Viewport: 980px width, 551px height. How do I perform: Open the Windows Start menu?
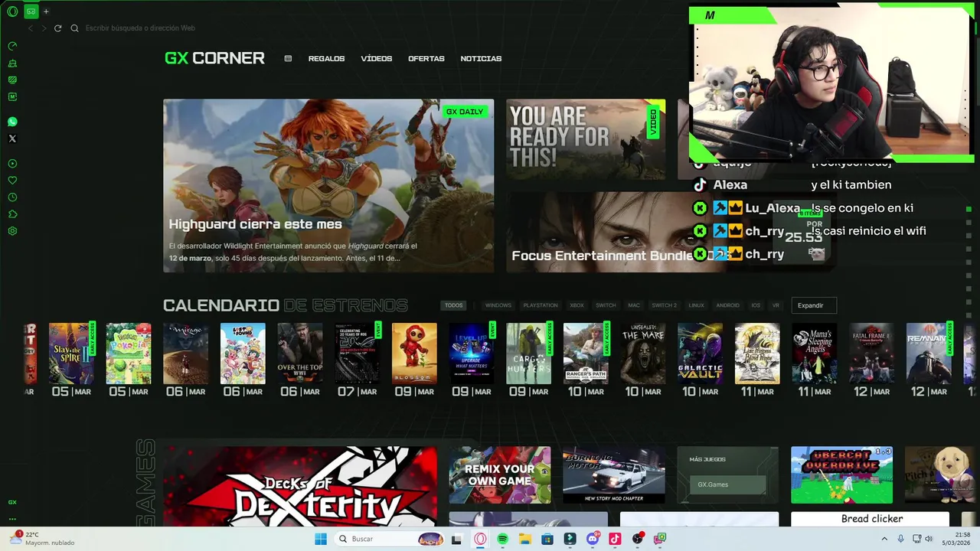coord(321,539)
